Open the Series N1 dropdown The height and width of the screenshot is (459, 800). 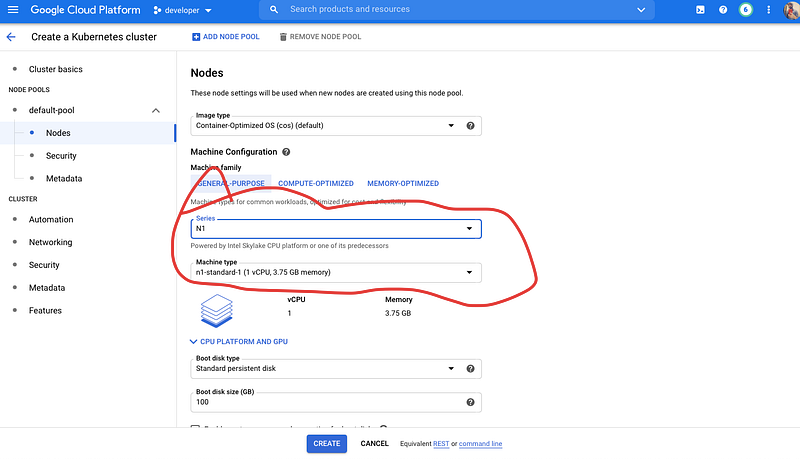point(336,229)
